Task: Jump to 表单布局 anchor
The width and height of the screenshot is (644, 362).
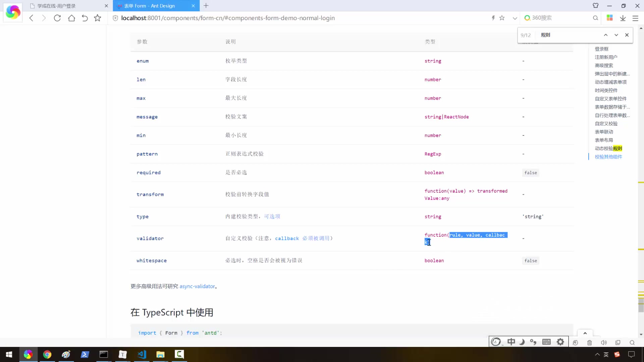Action: click(604, 140)
